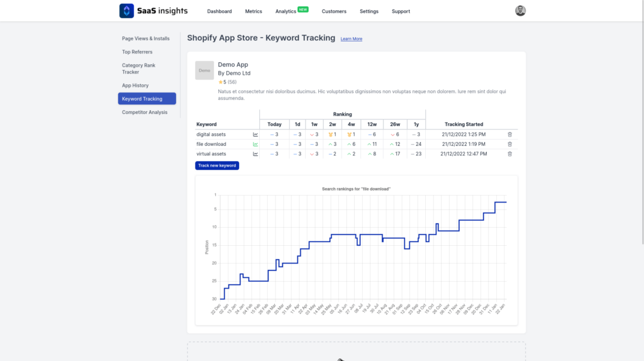Open Competitor Analysis section
The width and height of the screenshot is (644, 361).
click(145, 112)
